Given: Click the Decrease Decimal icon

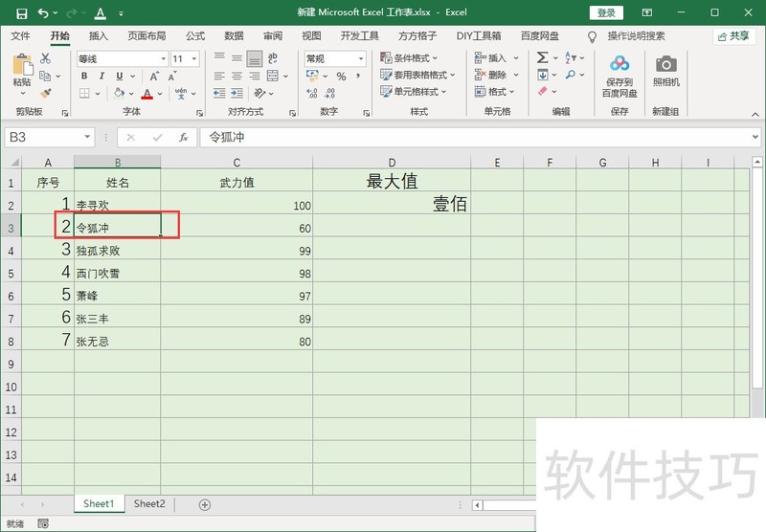Looking at the screenshot, I should pos(330,93).
